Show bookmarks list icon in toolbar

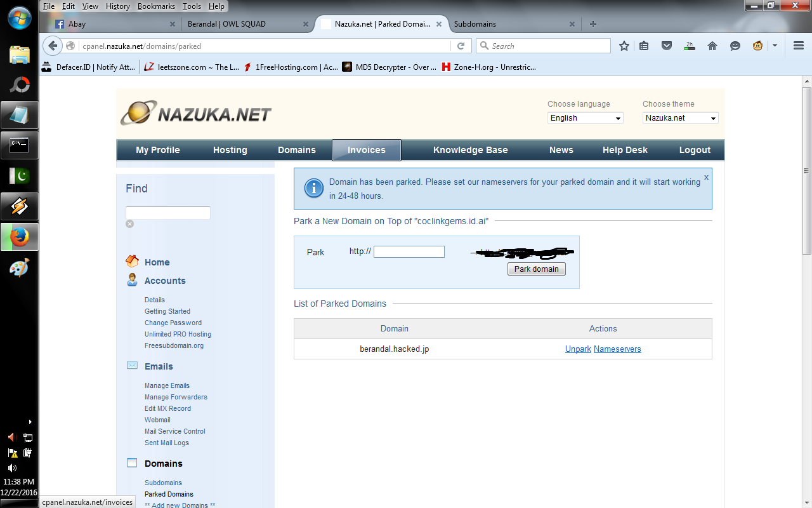644,46
